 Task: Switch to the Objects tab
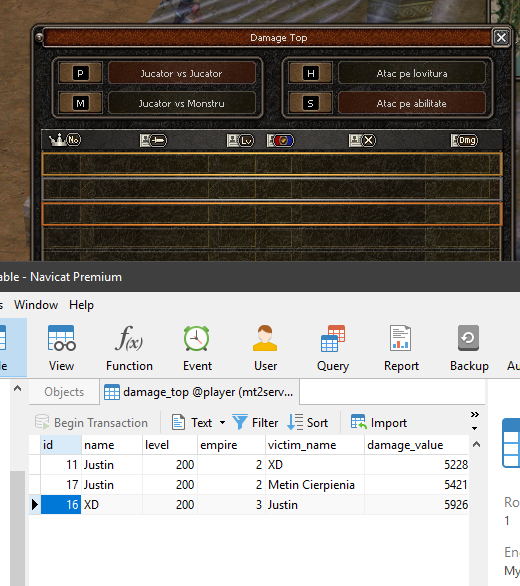click(x=64, y=392)
